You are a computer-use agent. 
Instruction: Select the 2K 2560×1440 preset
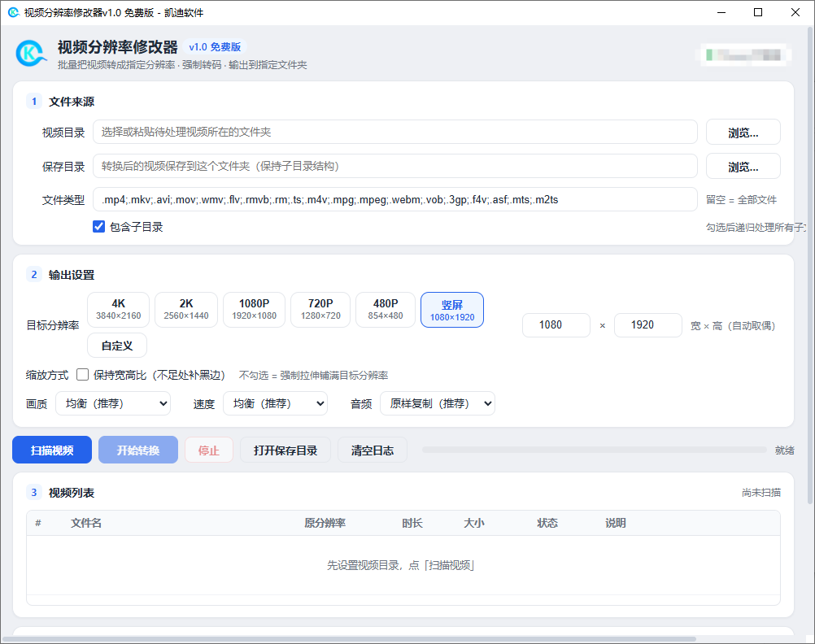tap(186, 310)
